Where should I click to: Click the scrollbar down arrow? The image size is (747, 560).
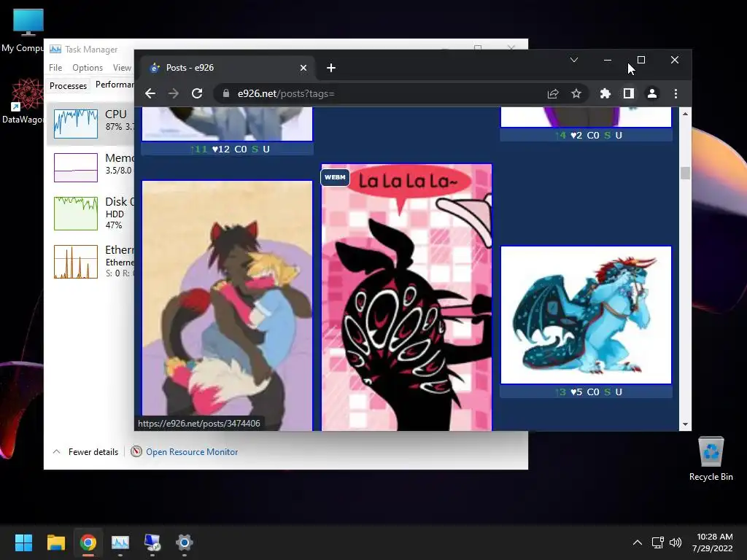coord(685,424)
